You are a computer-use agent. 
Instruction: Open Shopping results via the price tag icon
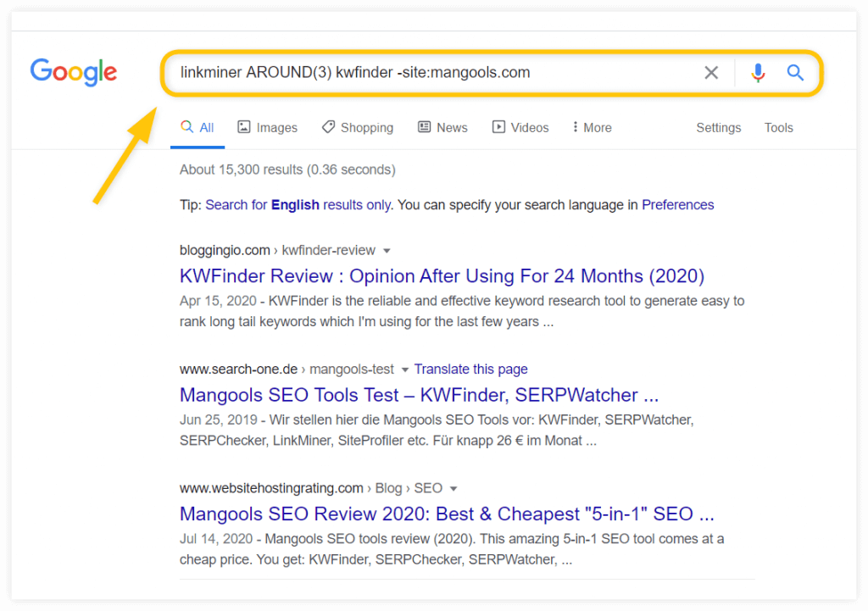(327, 127)
